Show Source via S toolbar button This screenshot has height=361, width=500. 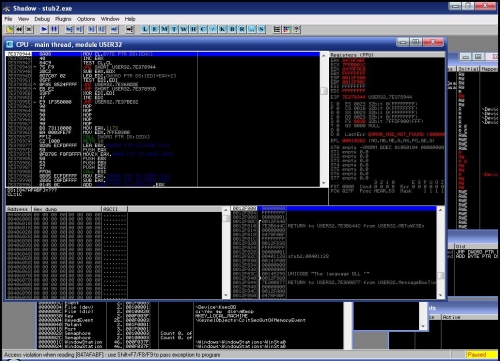point(261,29)
